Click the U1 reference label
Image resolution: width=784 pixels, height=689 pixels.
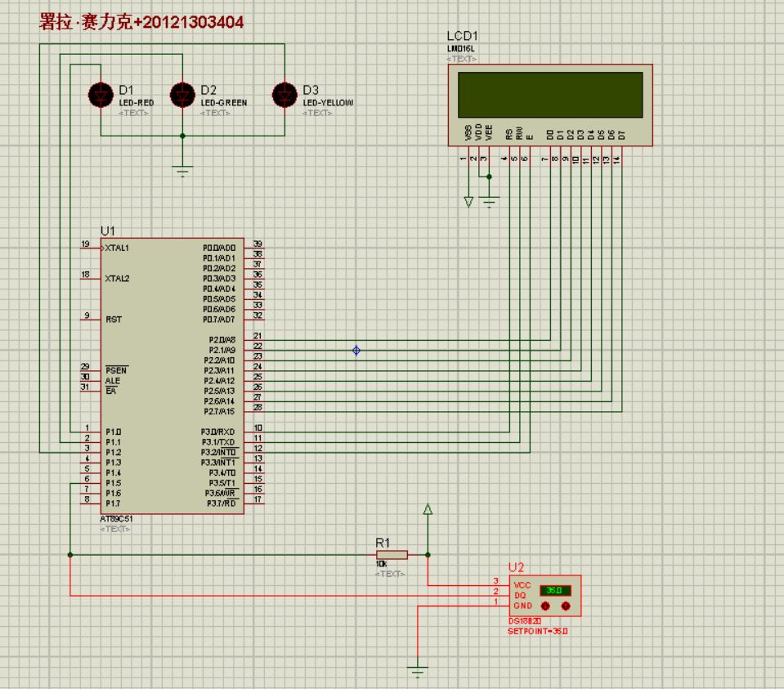tap(107, 231)
